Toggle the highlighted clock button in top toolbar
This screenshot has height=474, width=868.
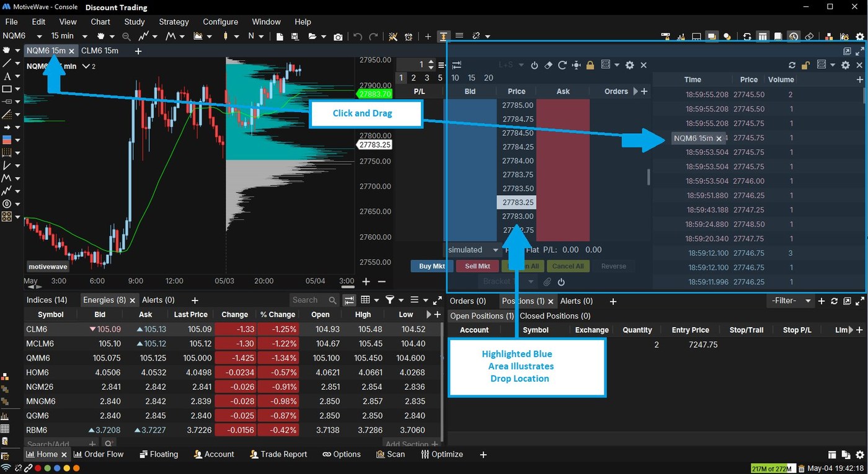pos(794,37)
